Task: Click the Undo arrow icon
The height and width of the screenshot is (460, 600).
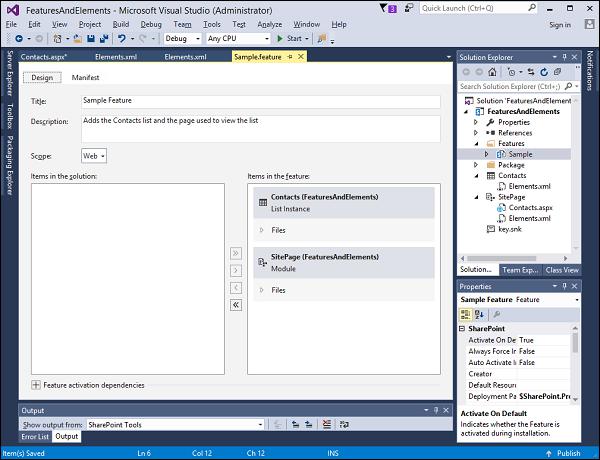Action: click(122, 39)
